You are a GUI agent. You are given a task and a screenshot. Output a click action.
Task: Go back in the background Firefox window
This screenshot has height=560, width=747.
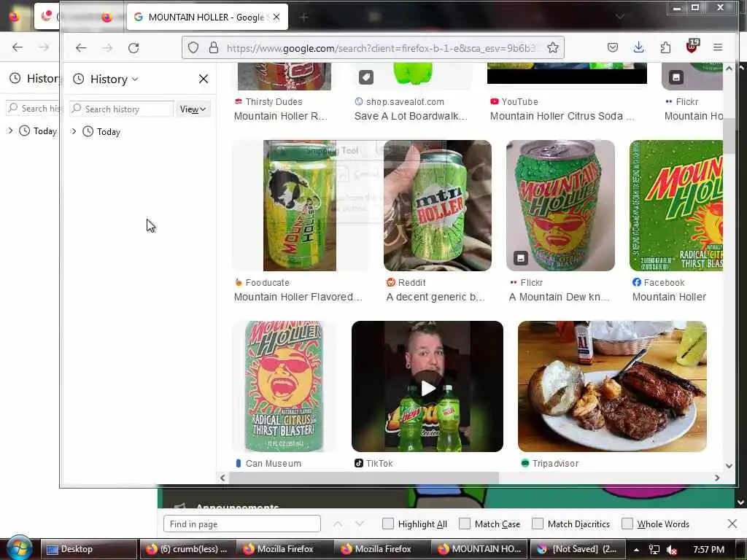(x=18, y=47)
